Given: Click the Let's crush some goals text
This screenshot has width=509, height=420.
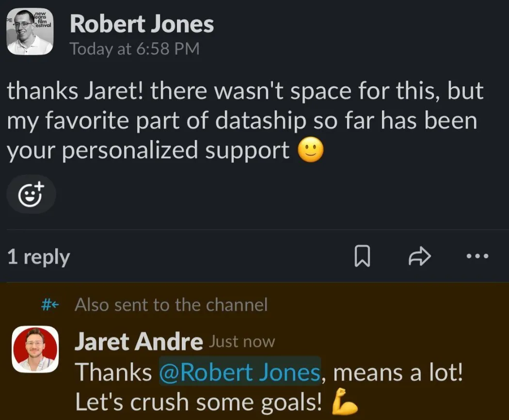Looking at the screenshot, I should (x=199, y=402).
